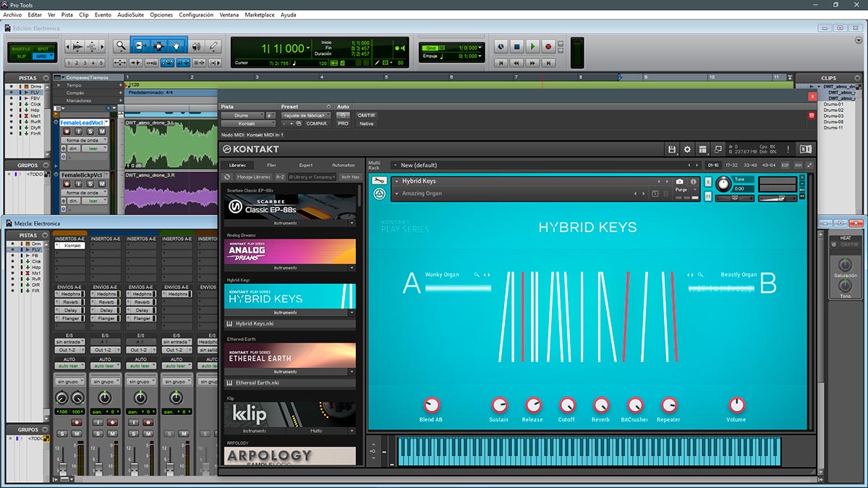Click the Record button in transport

[548, 47]
